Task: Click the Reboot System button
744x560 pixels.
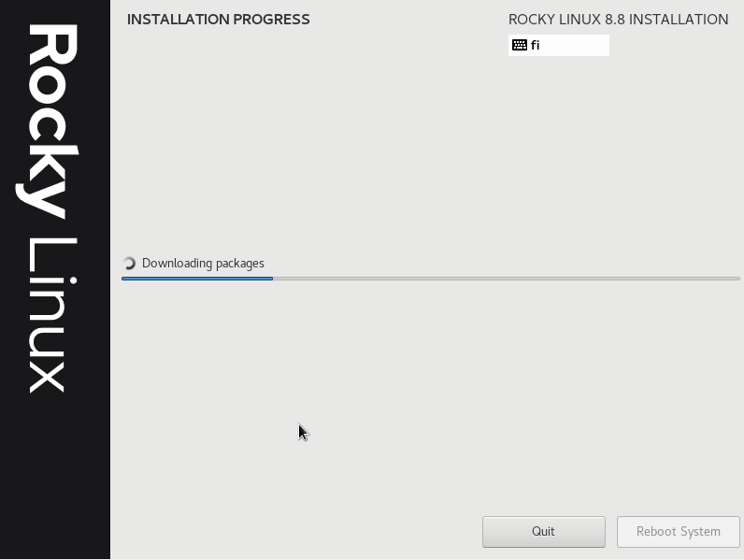Action: 678,532
